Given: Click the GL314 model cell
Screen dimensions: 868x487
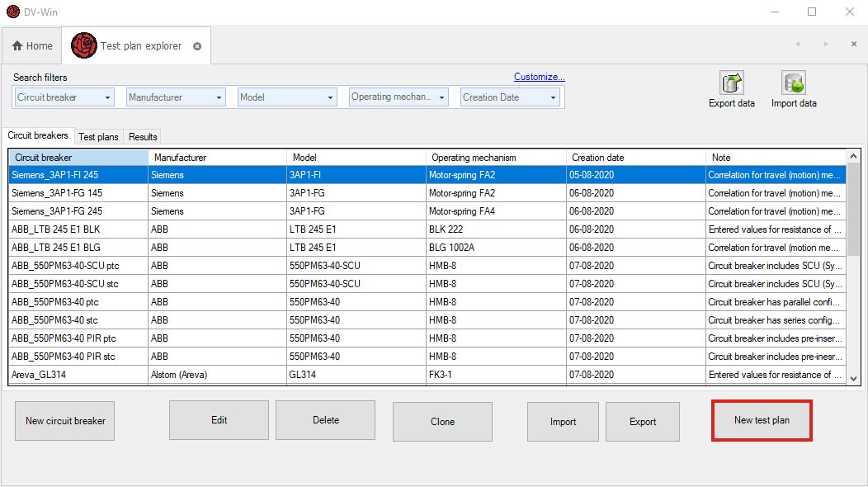Looking at the screenshot, I should tap(356, 375).
